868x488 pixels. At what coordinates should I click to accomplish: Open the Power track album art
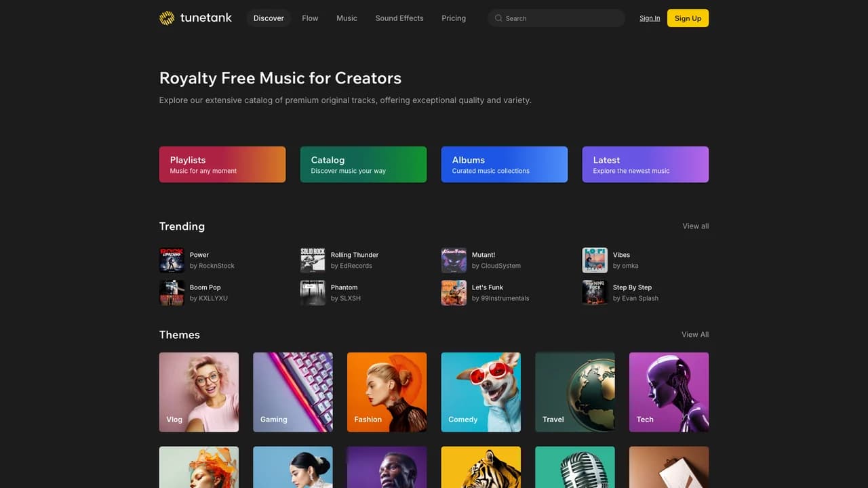point(172,260)
